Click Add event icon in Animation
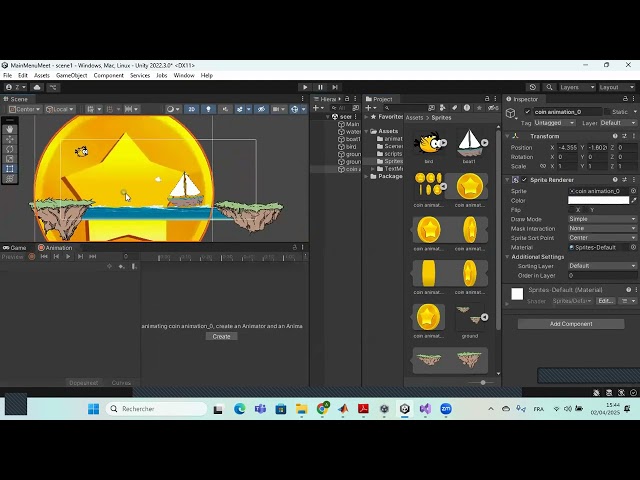Image resolution: width=640 pixels, height=480 pixels. [133, 267]
